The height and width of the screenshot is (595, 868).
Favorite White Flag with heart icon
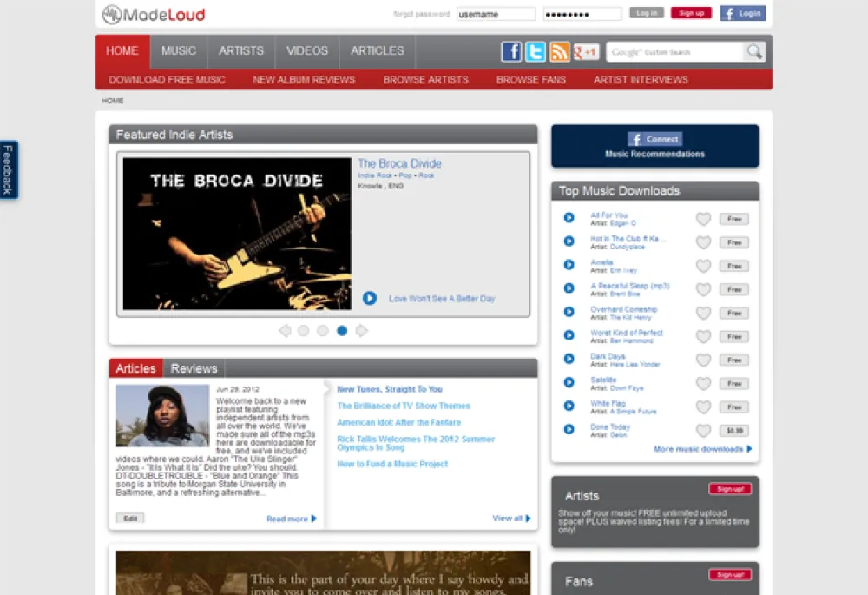pyautogui.click(x=703, y=407)
